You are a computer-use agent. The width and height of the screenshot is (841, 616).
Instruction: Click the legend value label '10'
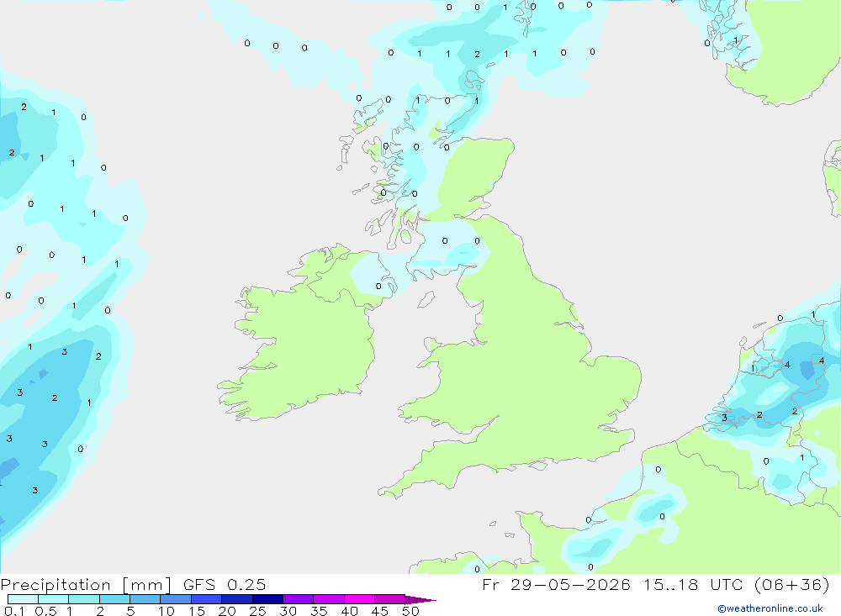[x=167, y=611]
